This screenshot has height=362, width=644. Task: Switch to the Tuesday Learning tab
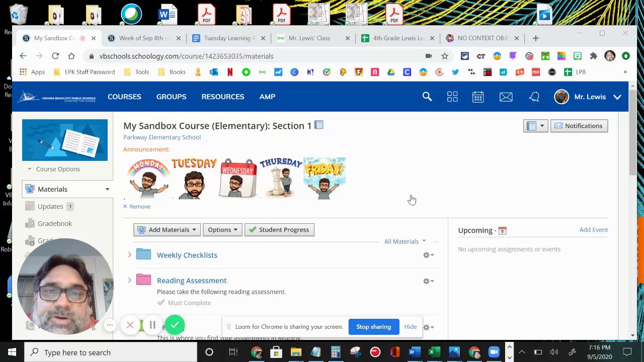[228, 38]
